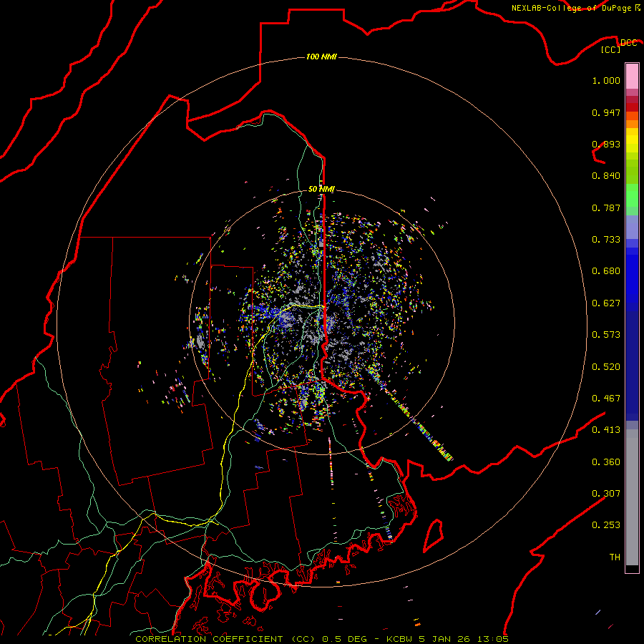Click the 0.413 legend value
Viewport: 644px width, 644px height.
pyautogui.click(x=606, y=430)
